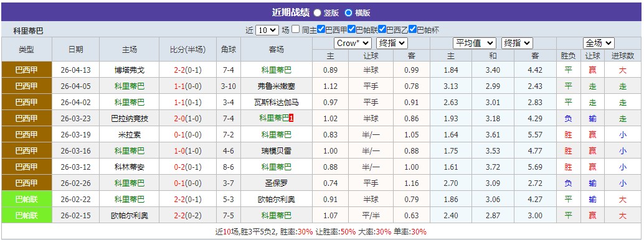Click the 近期战绩 title
Screen dimensions: 644x240
tap(290, 12)
